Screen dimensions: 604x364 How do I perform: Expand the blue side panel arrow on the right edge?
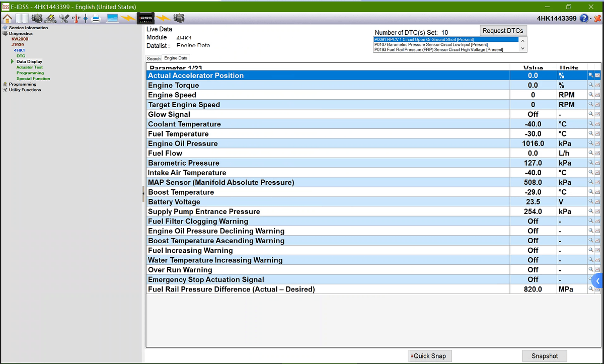pos(598,280)
